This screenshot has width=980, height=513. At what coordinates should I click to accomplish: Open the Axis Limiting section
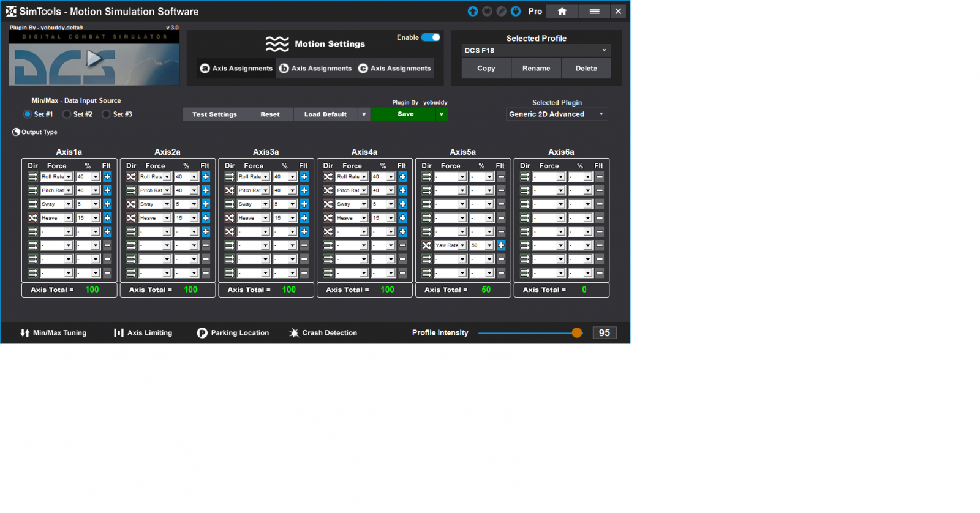click(x=143, y=332)
